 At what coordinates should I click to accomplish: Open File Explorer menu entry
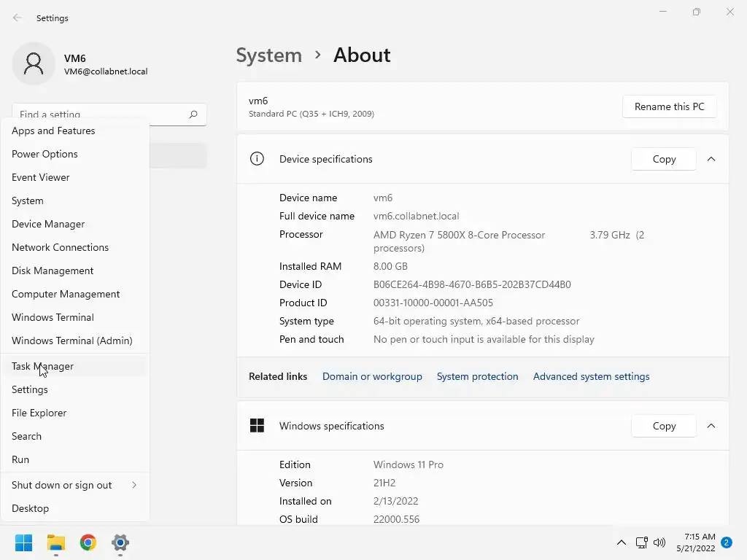click(x=75, y=413)
